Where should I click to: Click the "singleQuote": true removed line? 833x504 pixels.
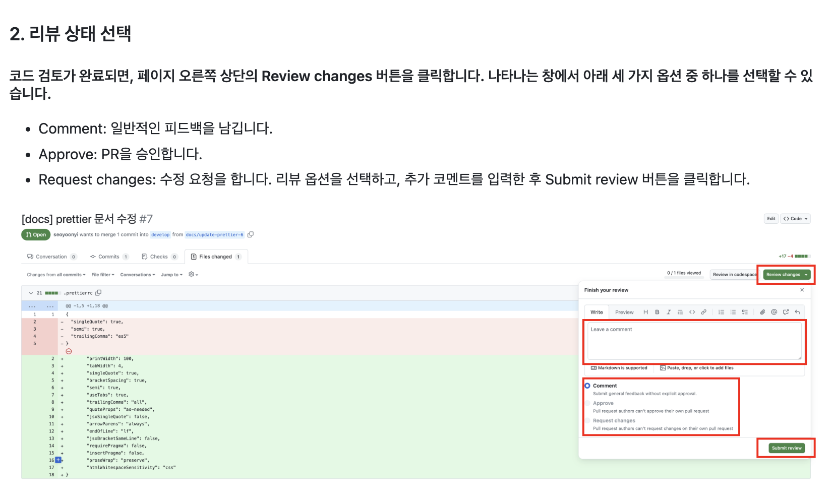tap(97, 322)
